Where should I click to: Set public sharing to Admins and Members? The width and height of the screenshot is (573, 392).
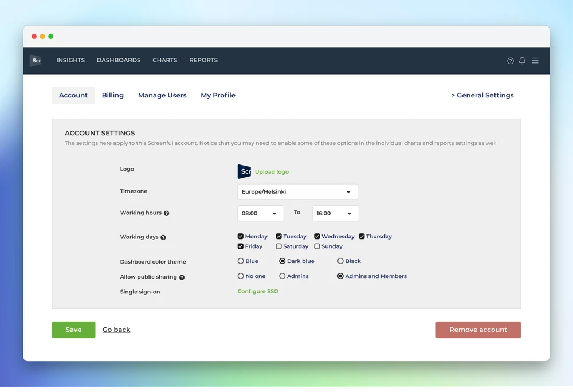coord(340,276)
